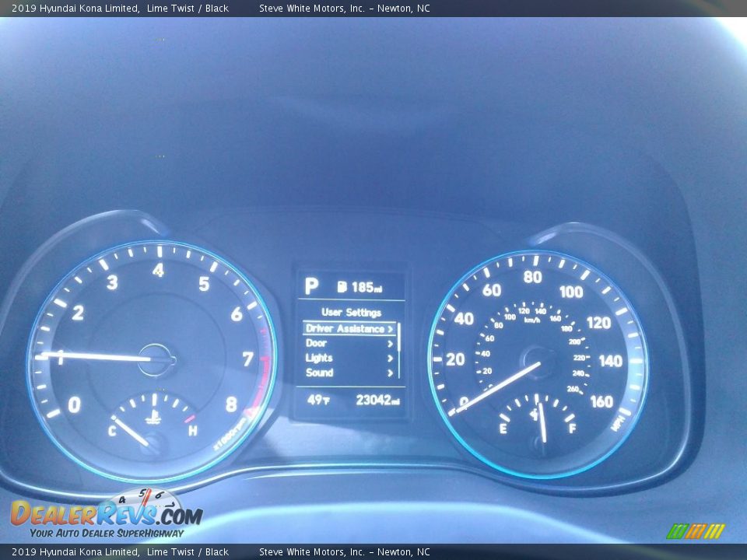Click the top caption 2019 Hyundai Kona Limited
Viewport: 747px width, 560px height.
[x=75, y=8]
